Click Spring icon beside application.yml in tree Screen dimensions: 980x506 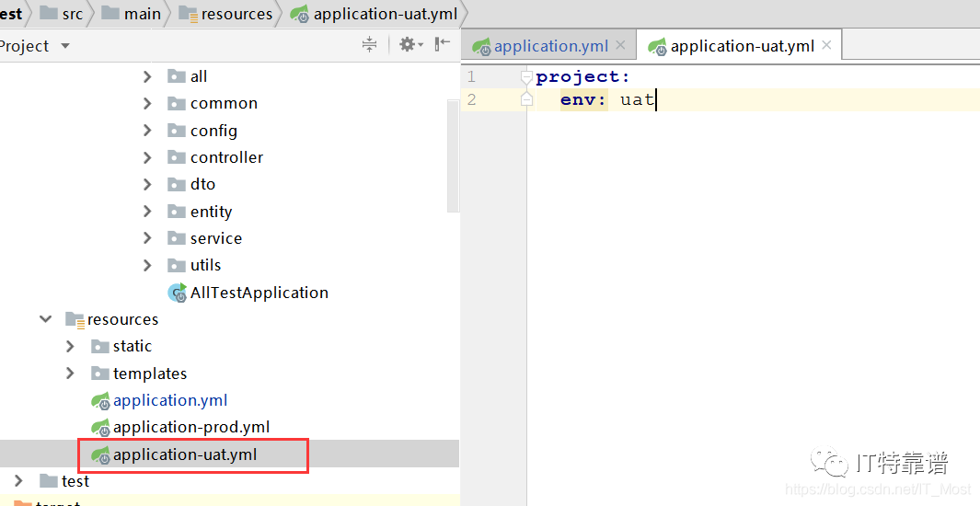pyautogui.click(x=100, y=401)
